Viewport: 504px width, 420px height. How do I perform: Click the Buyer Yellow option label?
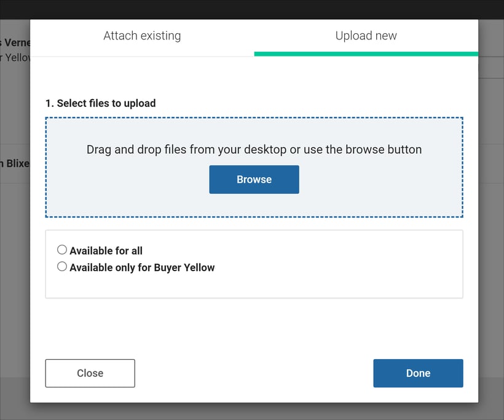(141, 267)
